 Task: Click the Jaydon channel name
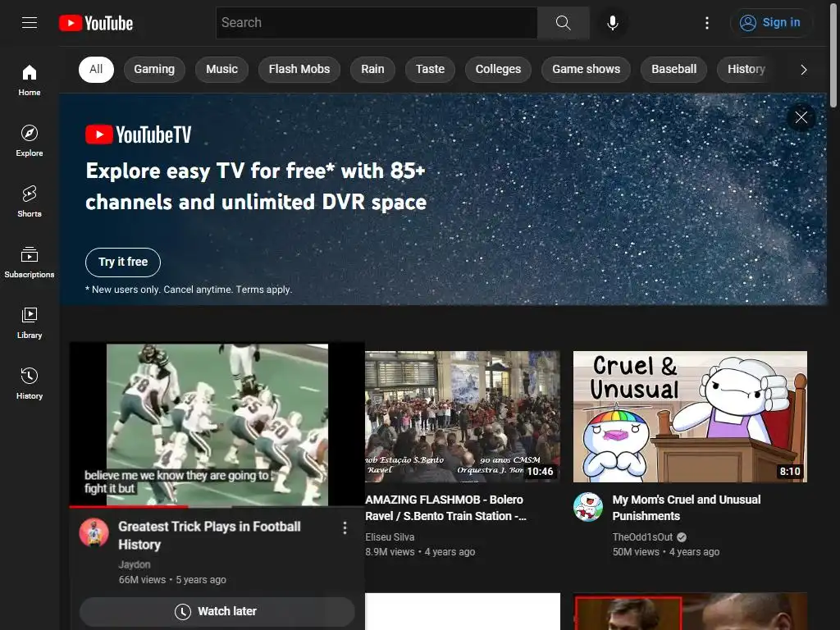(135, 564)
